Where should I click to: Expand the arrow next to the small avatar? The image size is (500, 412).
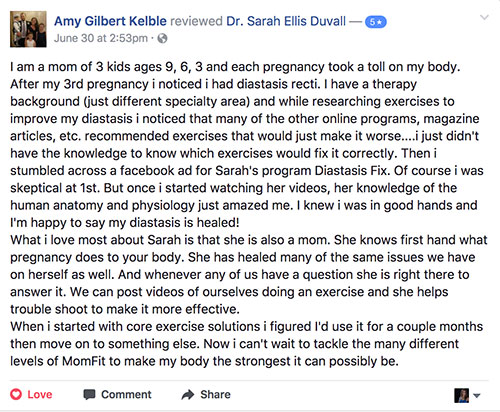(477, 396)
